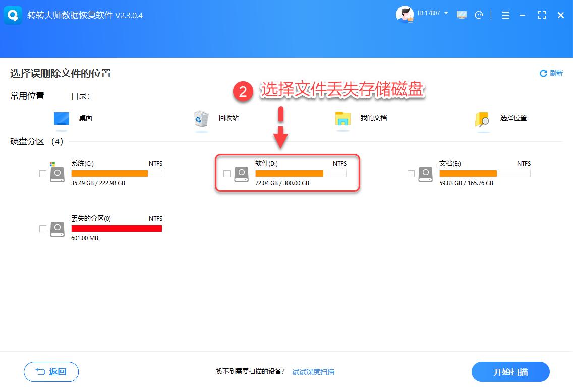Minimize the recovery software window

tap(523, 15)
